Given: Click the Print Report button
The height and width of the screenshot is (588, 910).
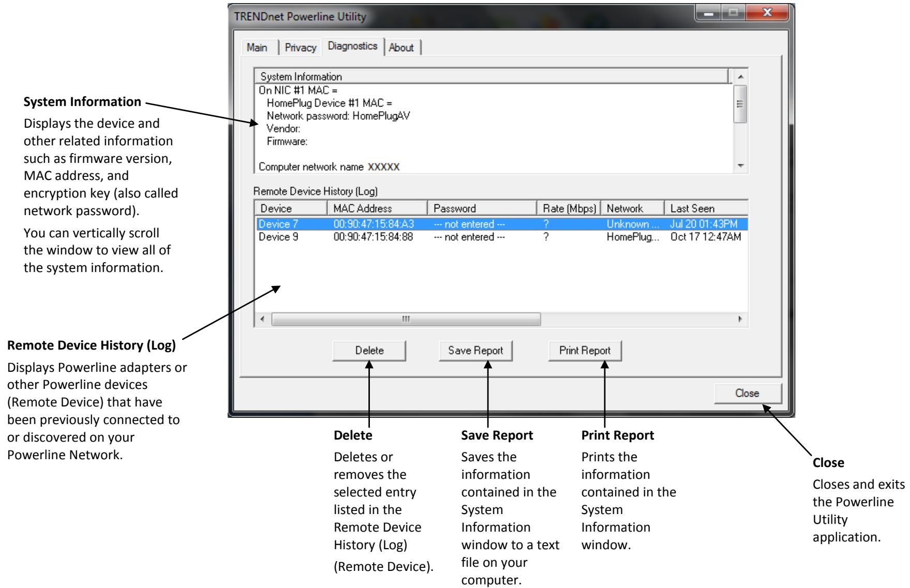Looking at the screenshot, I should [x=585, y=351].
